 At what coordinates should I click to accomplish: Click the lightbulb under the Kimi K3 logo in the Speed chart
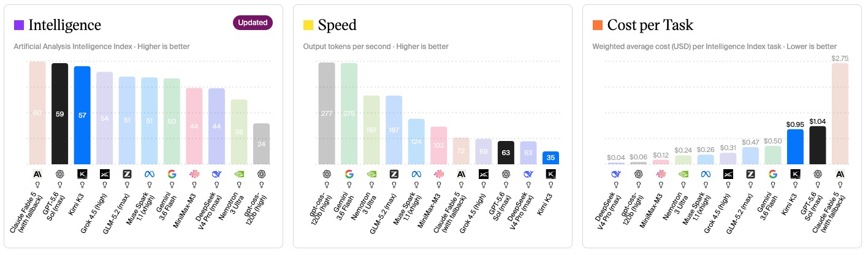click(550, 184)
